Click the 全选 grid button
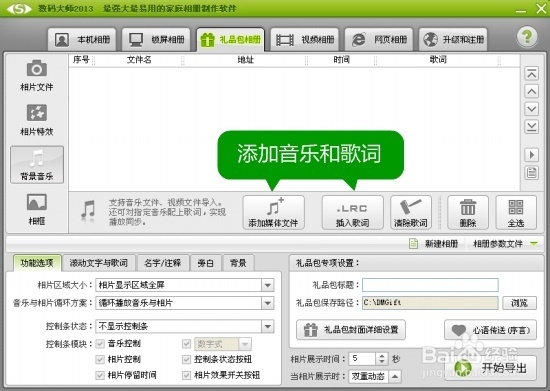 pos(516,213)
